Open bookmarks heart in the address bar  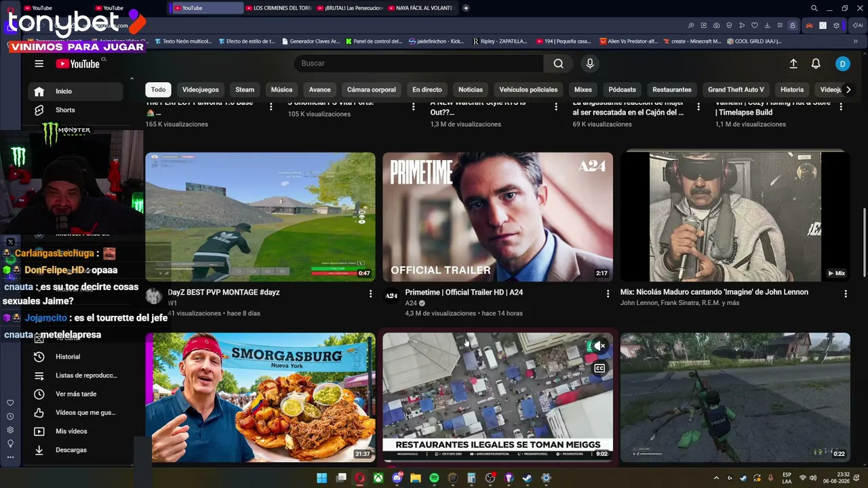754,26
